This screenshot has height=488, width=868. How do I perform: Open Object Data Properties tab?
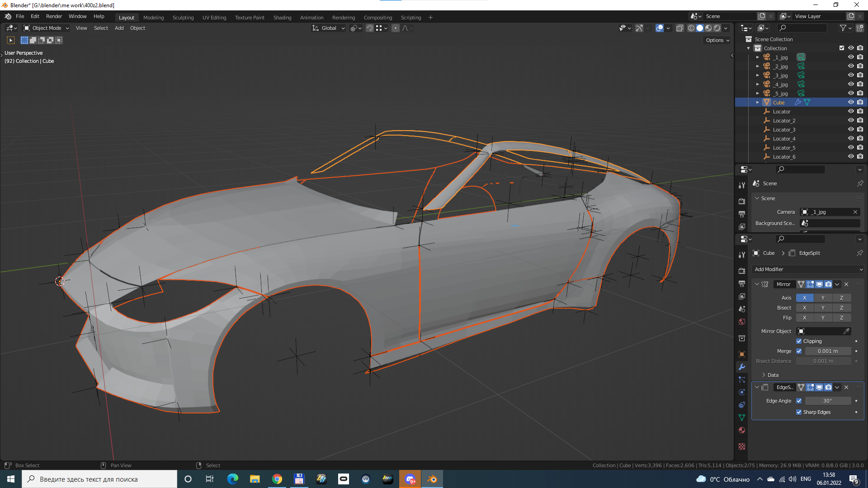[x=742, y=418]
